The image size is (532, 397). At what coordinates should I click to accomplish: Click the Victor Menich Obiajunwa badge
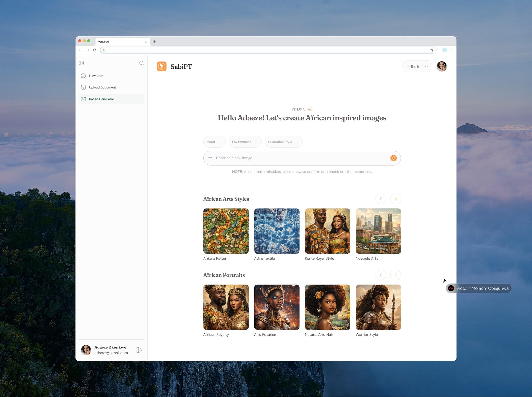tap(479, 288)
